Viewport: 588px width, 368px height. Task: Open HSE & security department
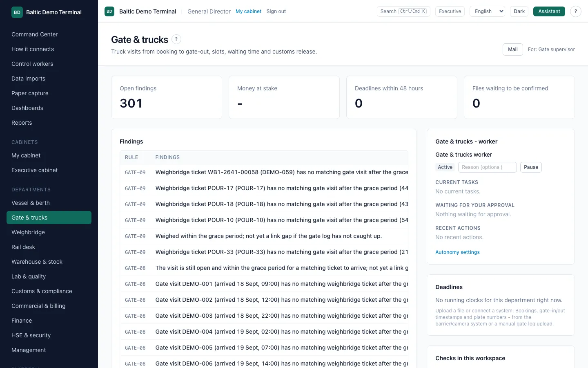pos(49,335)
